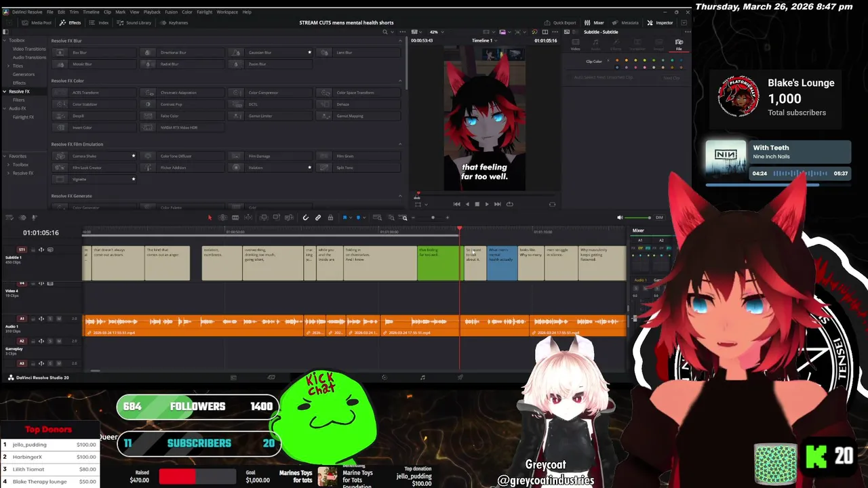
Task: Toggle timeline Position Lock icon
Action: coord(330,218)
